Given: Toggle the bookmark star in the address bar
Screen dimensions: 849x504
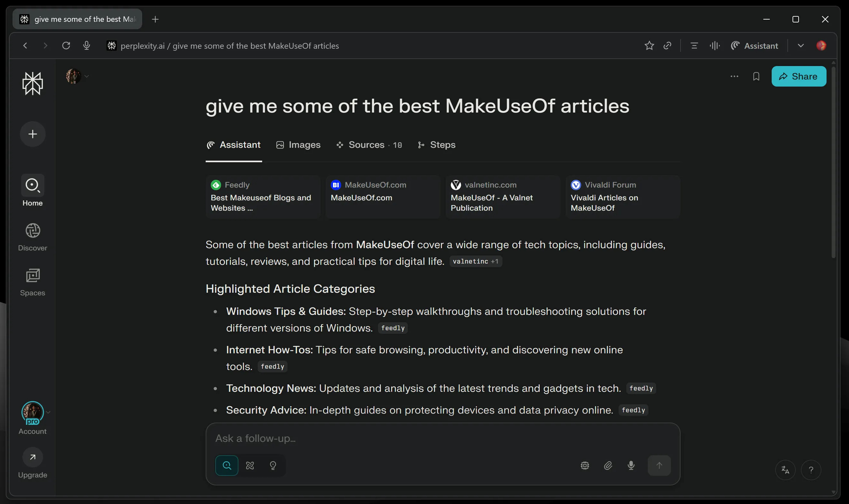Looking at the screenshot, I should pyautogui.click(x=649, y=46).
